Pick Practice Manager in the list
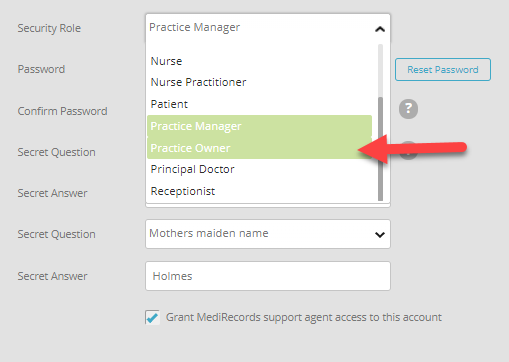This screenshot has height=362, width=509. tap(259, 126)
